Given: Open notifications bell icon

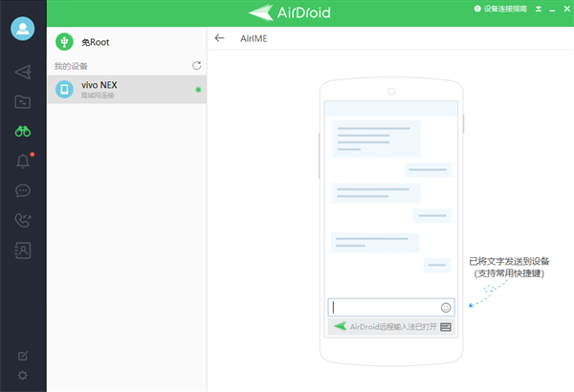Looking at the screenshot, I should [x=23, y=161].
